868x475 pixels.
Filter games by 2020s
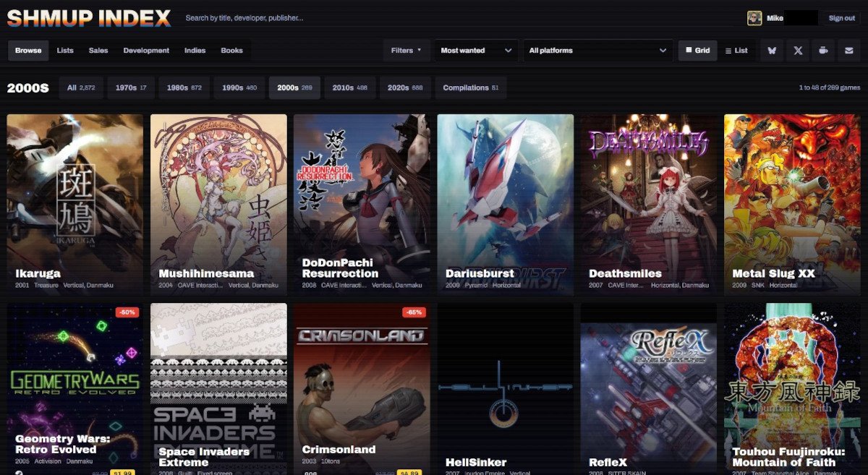point(405,87)
